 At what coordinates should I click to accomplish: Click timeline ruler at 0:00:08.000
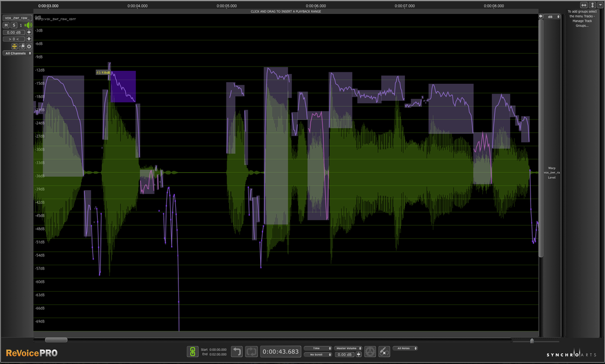(494, 6)
